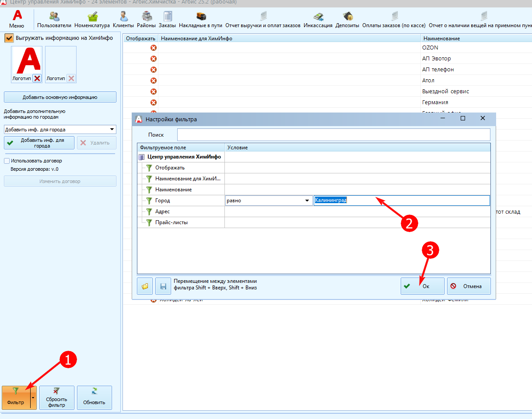Open Накладные в пути truck icon
This screenshot has height=419, width=532.
[x=201, y=17]
